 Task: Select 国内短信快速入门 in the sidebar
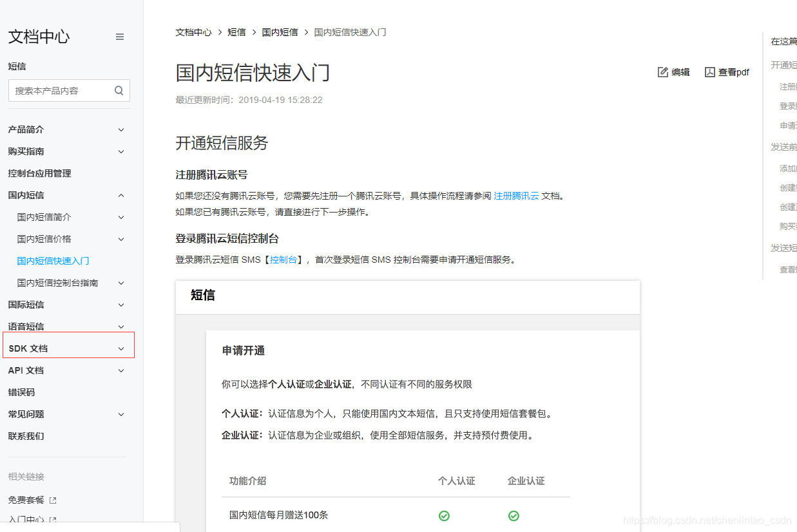tap(53, 261)
